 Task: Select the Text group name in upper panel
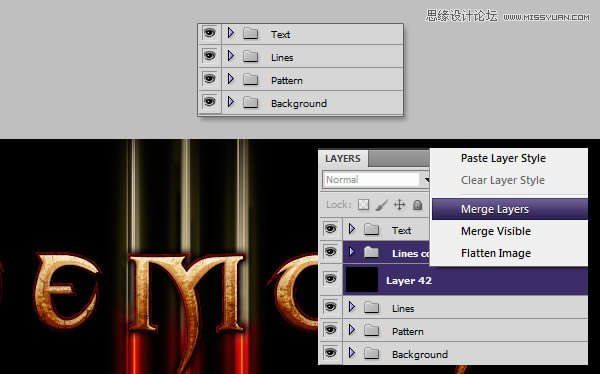(x=280, y=34)
